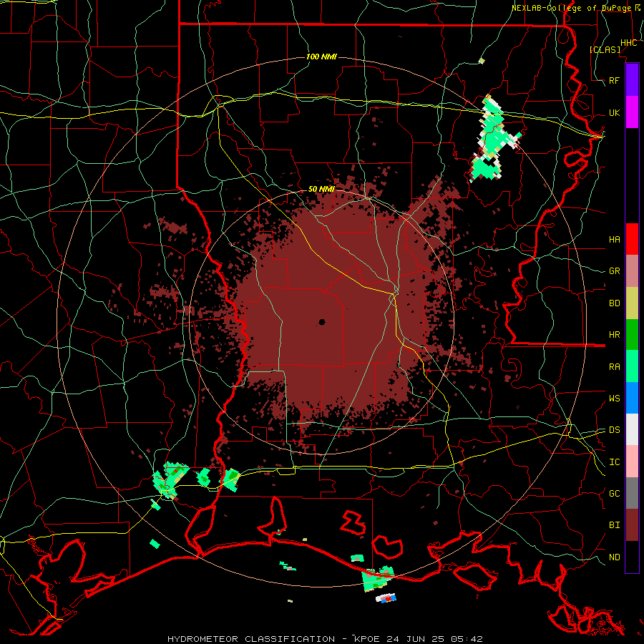Click the "UK" legend label
The width and height of the screenshot is (644, 644).
pos(614,113)
